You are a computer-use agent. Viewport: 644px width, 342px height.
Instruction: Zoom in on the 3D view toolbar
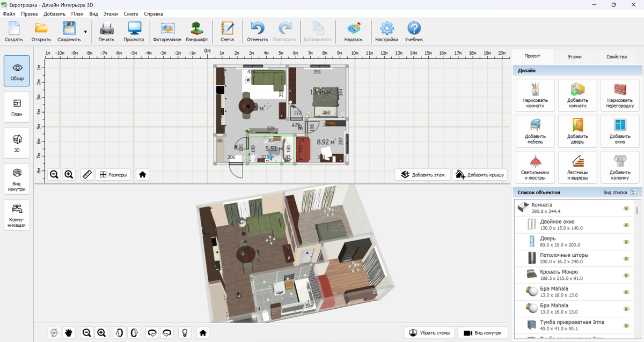(x=101, y=332)
